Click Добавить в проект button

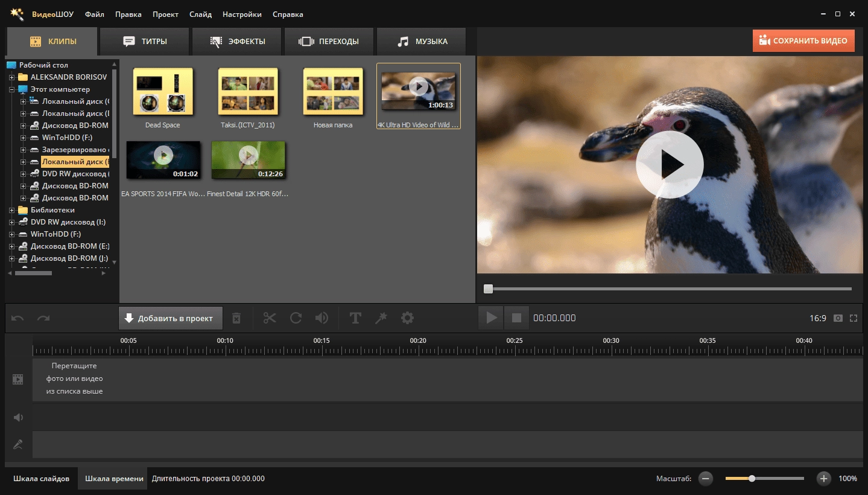pyautogui.click(x=170, y=318)
